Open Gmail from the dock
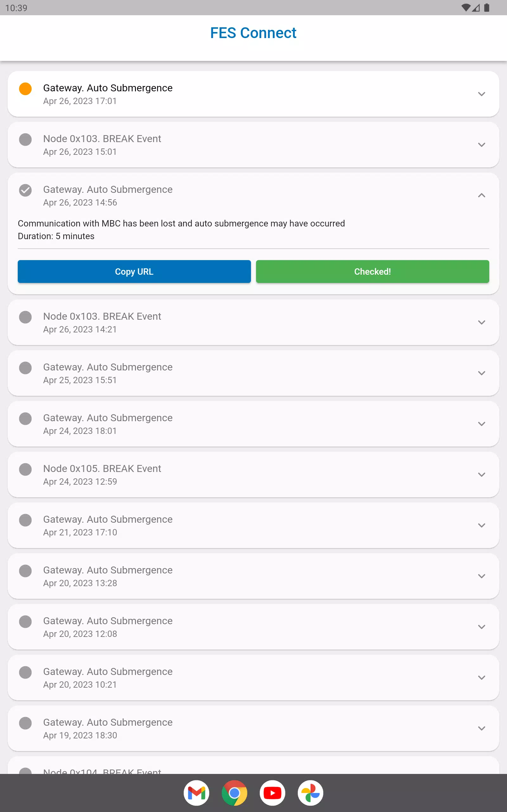The height and width of the screenshot is (812, 507). point(196,793)
